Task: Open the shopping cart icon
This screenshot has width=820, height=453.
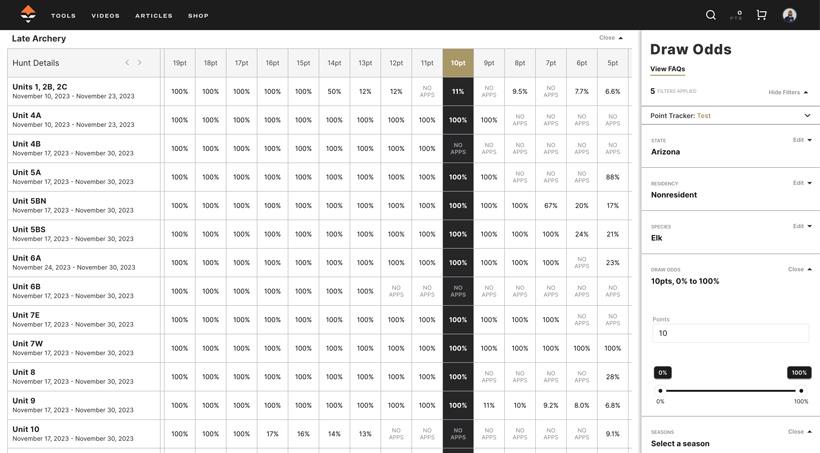Action: tap(761, 15)
